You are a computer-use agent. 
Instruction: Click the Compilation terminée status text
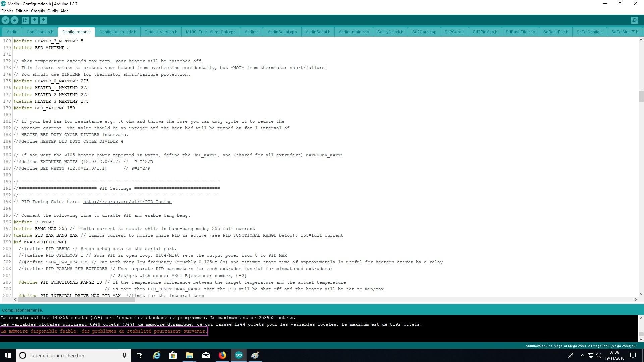click(x=22, y=310)
